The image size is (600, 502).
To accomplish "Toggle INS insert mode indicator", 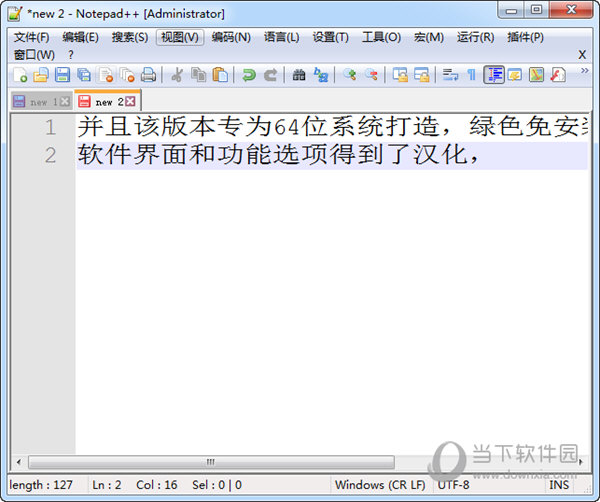I will [559, 485].
